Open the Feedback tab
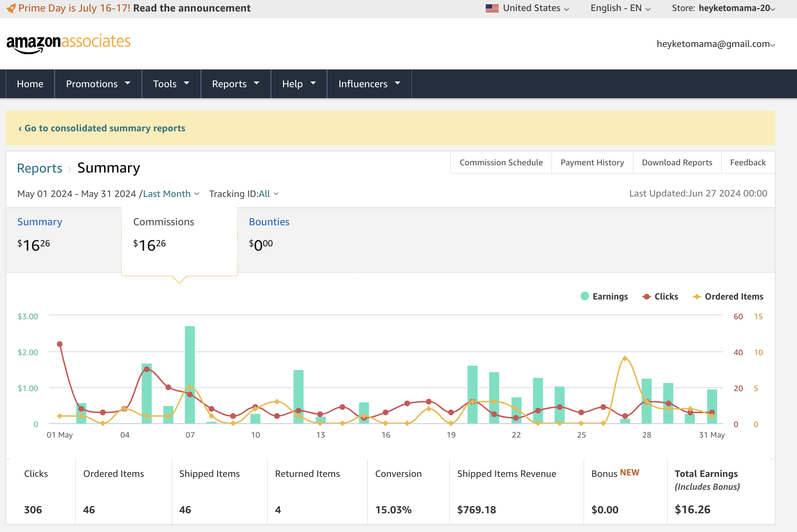This screenshot has width=797, height=532. pyautogui.click(x=748, y=162)
